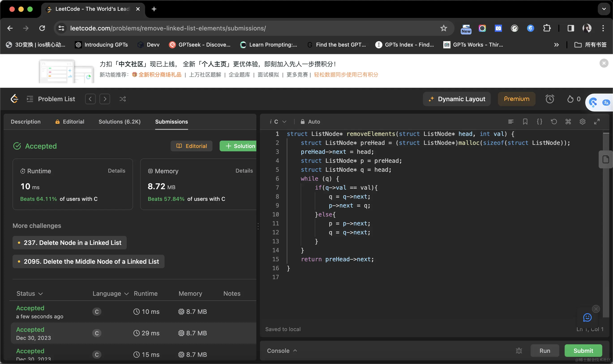Toggle the Dynamic Layout button
Viewport: 613px width, 364px height.
coord(457,99)
